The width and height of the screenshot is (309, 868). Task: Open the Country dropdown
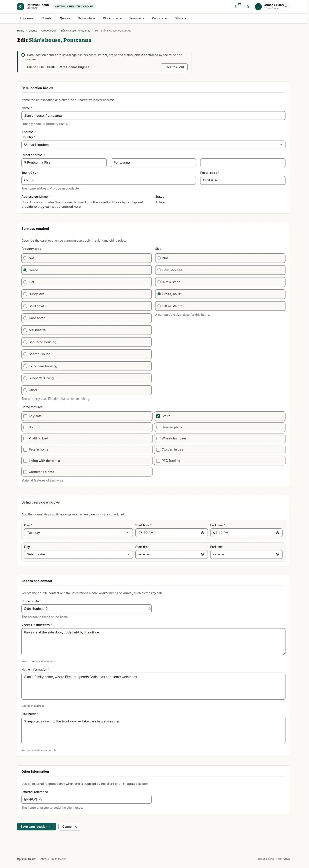coord(153,145)
